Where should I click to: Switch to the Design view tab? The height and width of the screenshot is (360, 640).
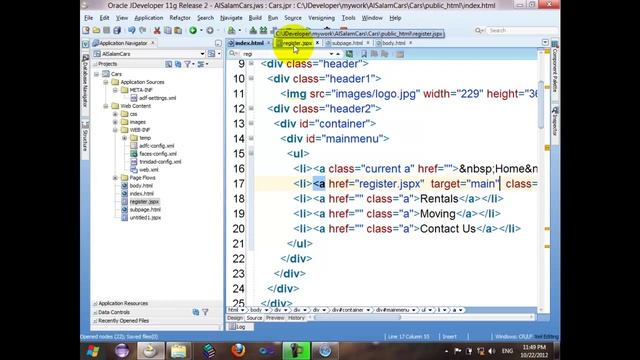point(235,318)
